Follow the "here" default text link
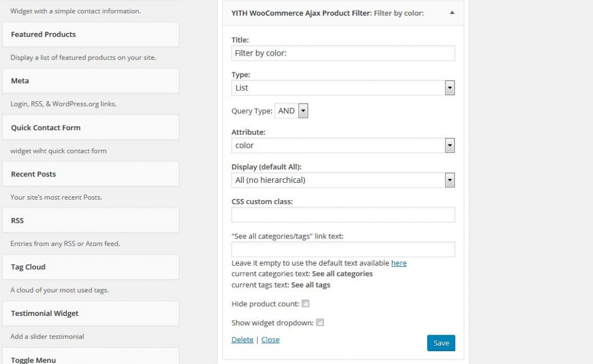Screen dimensions: 593x364 pos(398,263)
